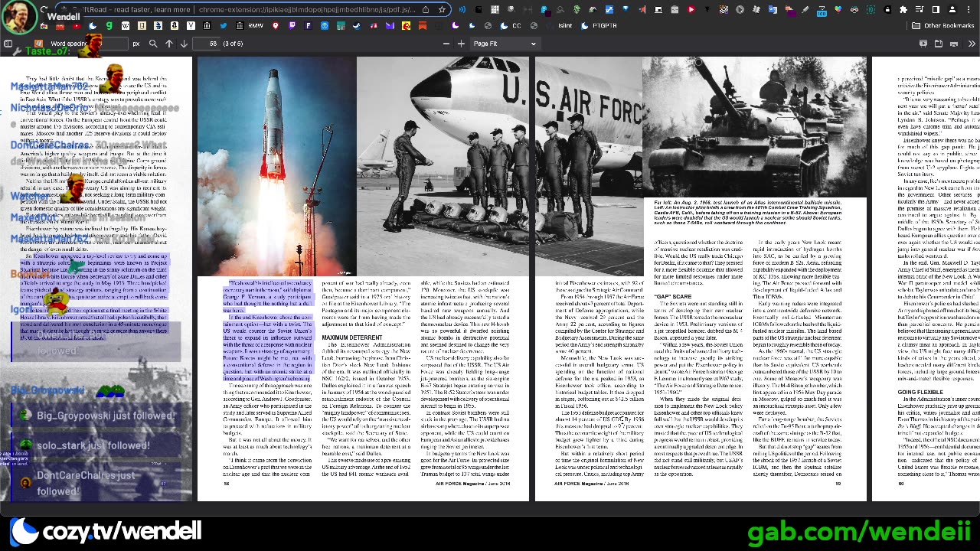Reload the page in Chrome
The width and height of the screenshot is (980, 551).
coord(44,9)
